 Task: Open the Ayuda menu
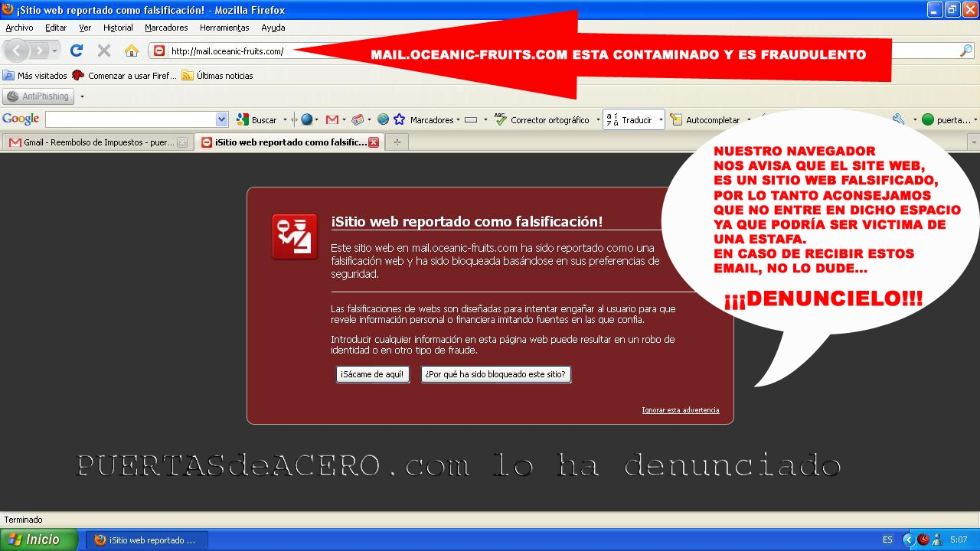pyautogui.click(x=273, y=28)
